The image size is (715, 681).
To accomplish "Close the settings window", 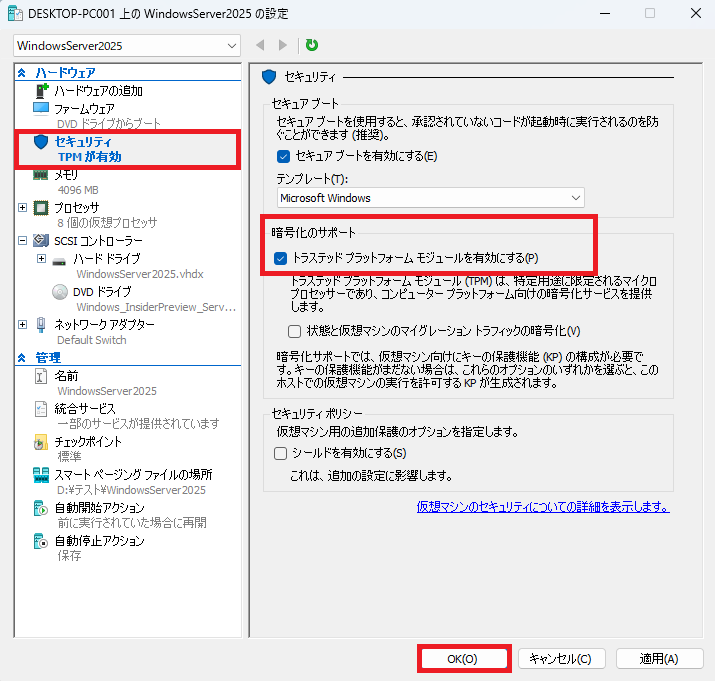I will pyautogui.click(x=696, y=13).
